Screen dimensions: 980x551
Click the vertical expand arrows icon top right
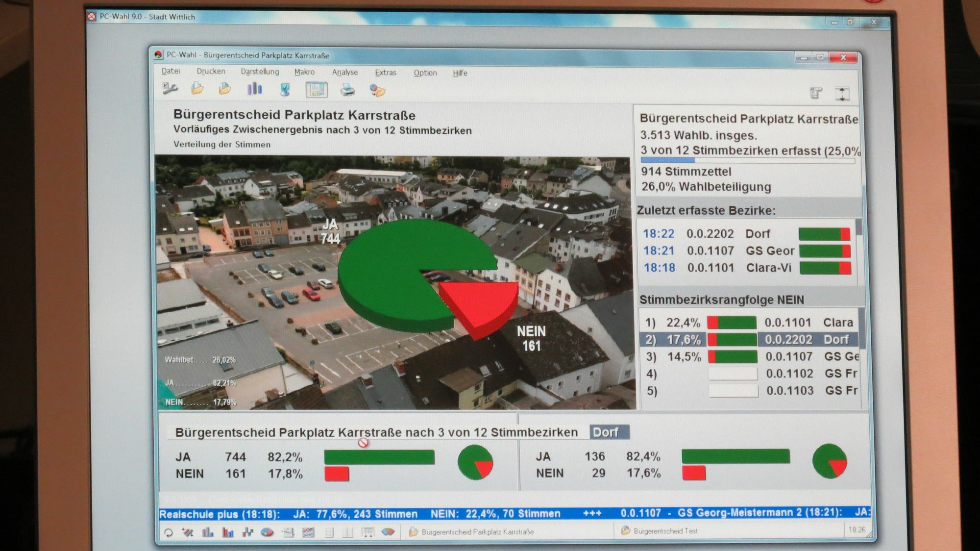pyautogui.click(x=842, y=94)
